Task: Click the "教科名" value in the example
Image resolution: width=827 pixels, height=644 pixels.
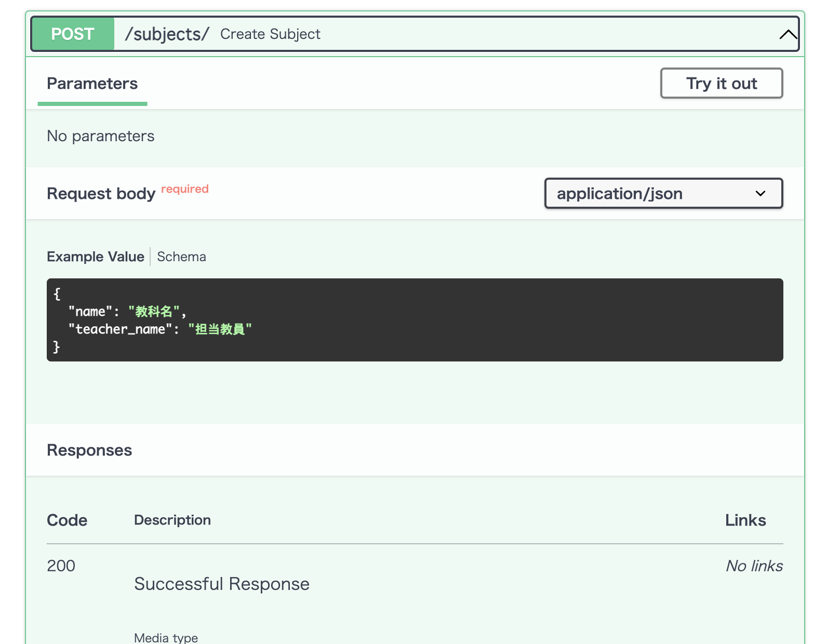Action: (154, 312)
